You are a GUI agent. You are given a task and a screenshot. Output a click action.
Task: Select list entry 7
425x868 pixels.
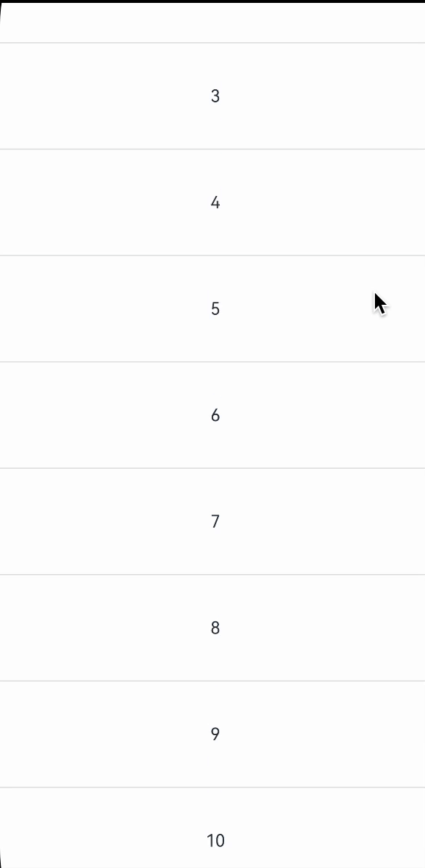pos(212,521)
